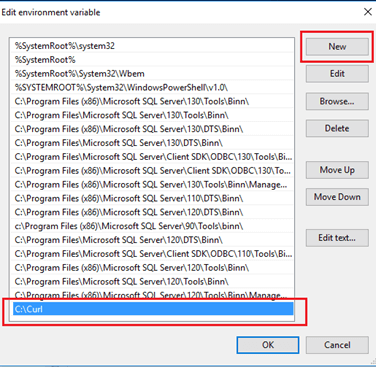Select Program Files Client SDK\ODBC\130\Tools\Bi... row
Screen dimensions: 376x367
pyautogui.click(x=153, y=157)
